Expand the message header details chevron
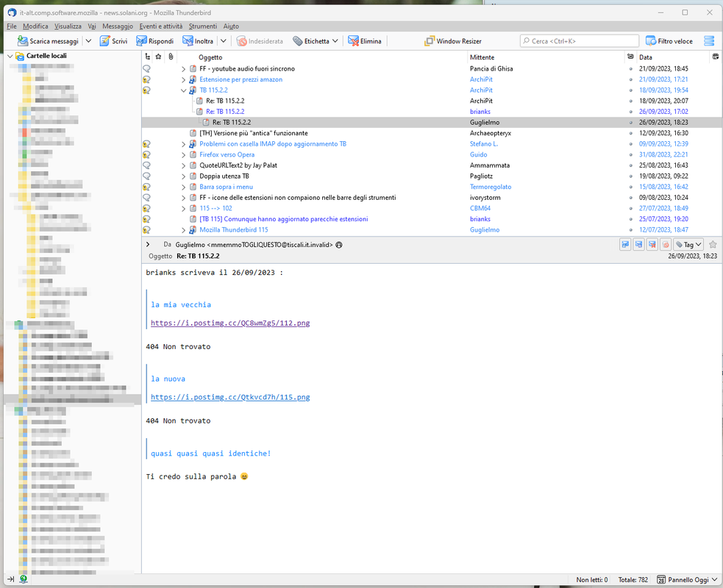Screen dimensions: 723x588 tap(148, 245)
